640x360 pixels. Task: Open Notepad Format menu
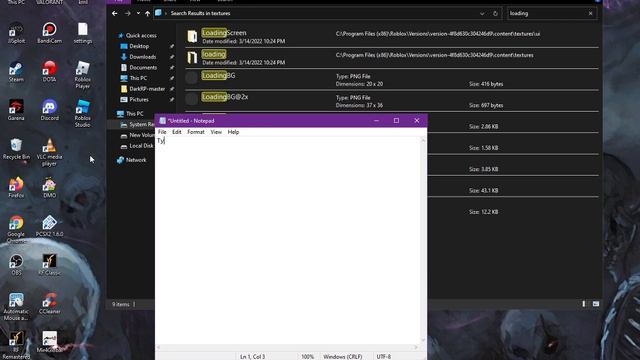(x=196, y=132)
